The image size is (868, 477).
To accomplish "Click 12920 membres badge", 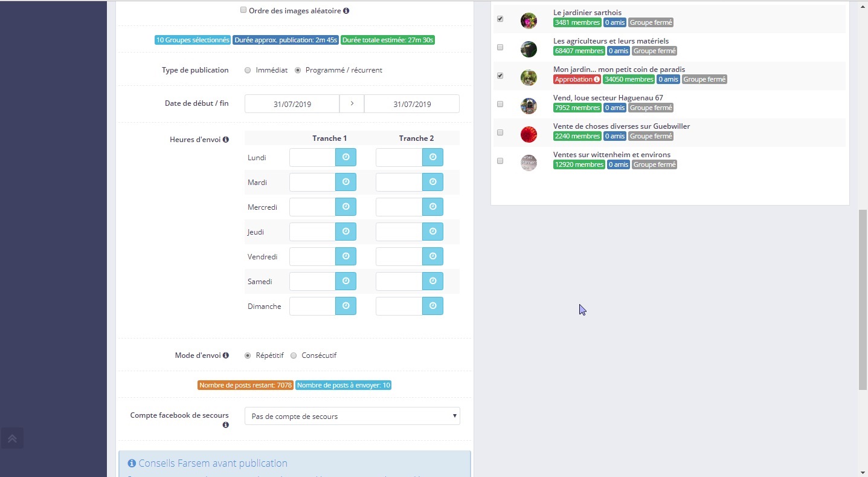I will 579,164.
